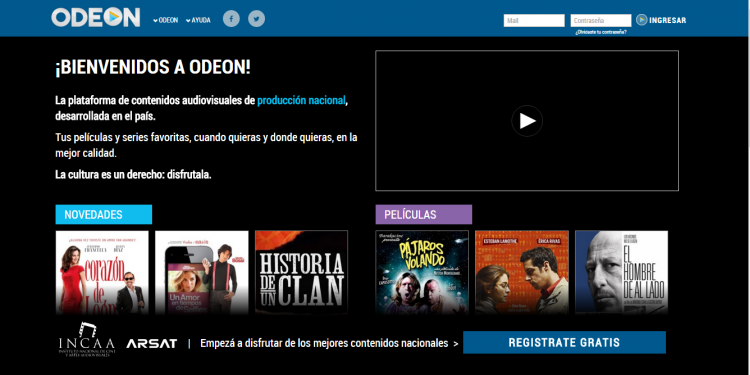This screenshot has height=375, width=750.
Task: Select the Historia de un Clan poster
Action: click(301, 272)
